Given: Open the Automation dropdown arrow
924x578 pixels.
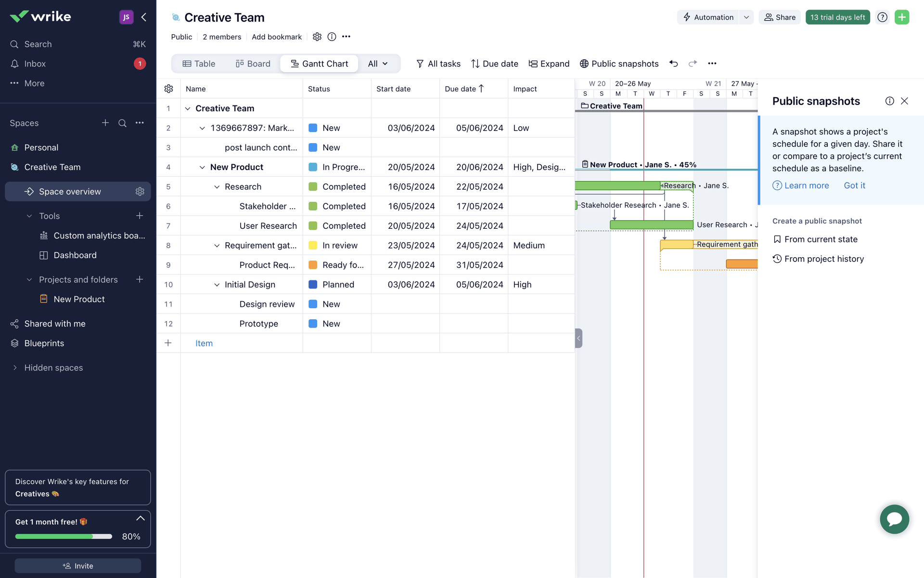Looking at the screenshot, I should click(x=746, y=17).
